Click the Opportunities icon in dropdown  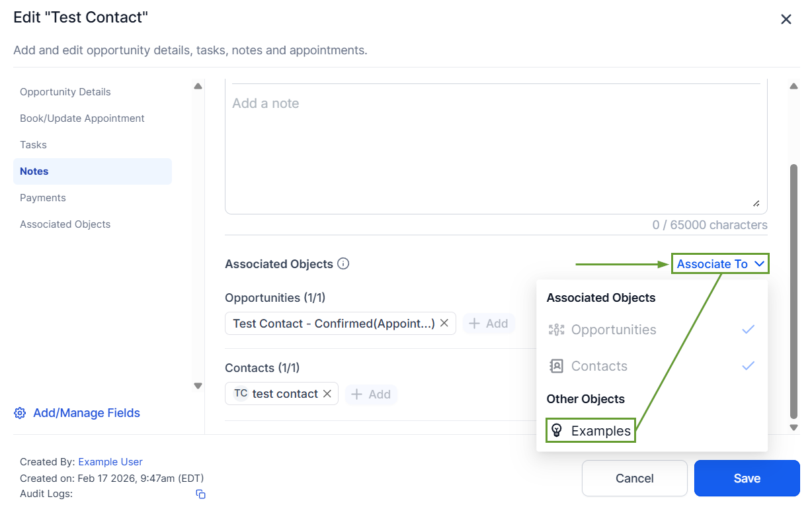557,330
